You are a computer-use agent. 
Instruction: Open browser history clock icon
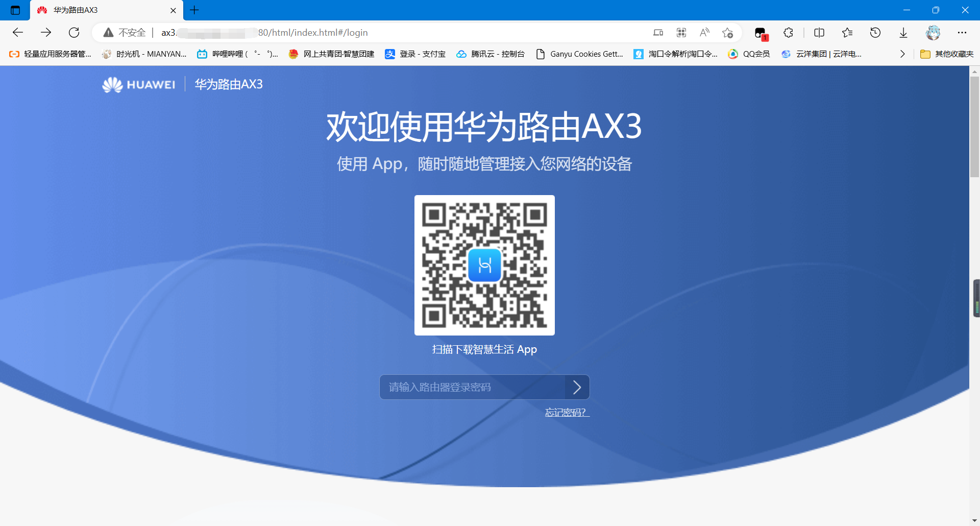[875, 33]
